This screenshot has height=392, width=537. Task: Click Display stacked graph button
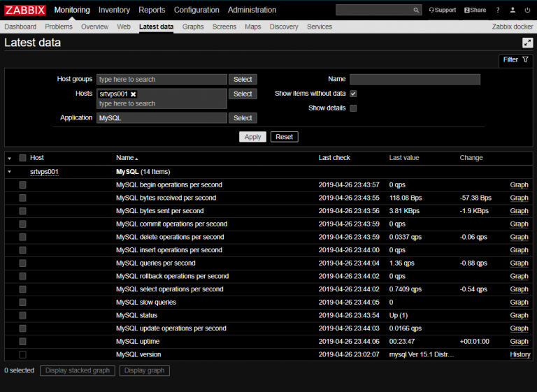(78, 370)
